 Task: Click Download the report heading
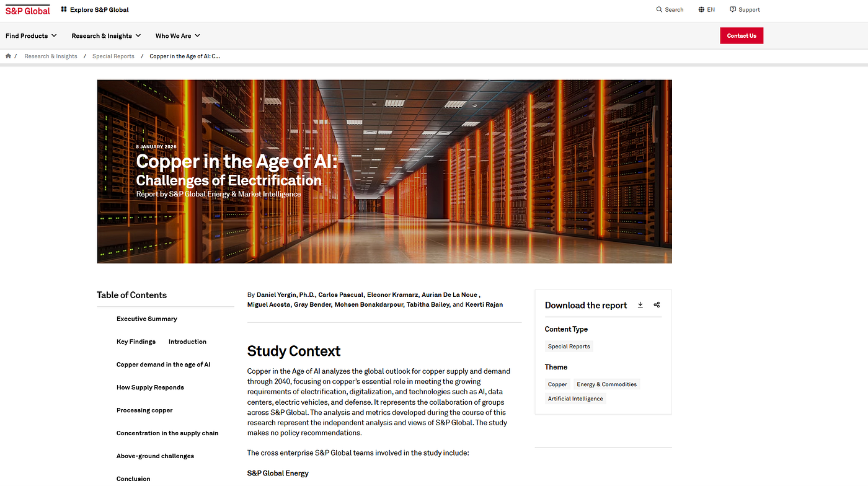(586, 306)
